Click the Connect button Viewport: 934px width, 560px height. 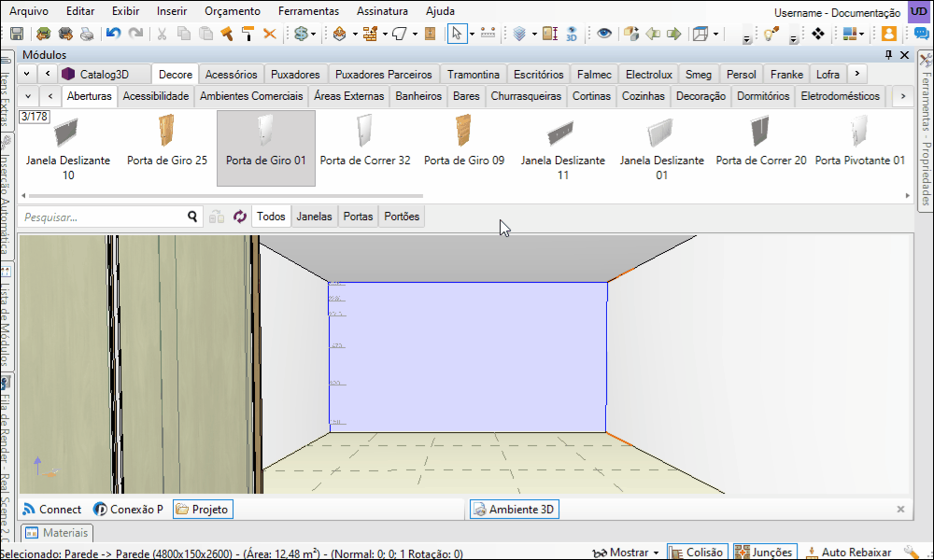click(x=51, y=510)
